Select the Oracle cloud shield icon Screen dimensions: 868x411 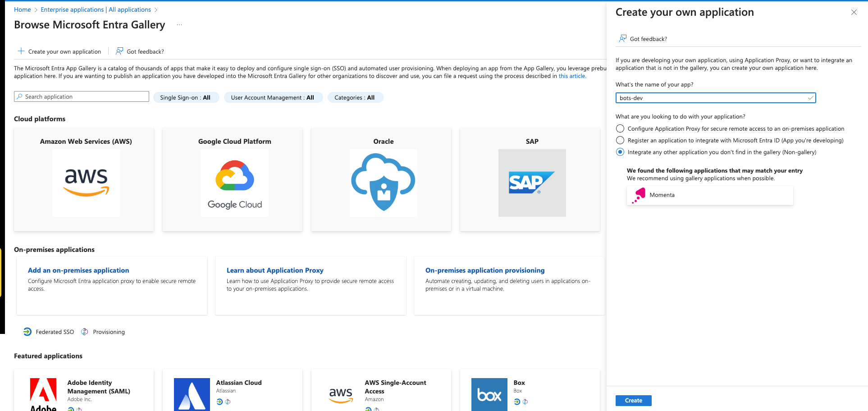(384, 183)
